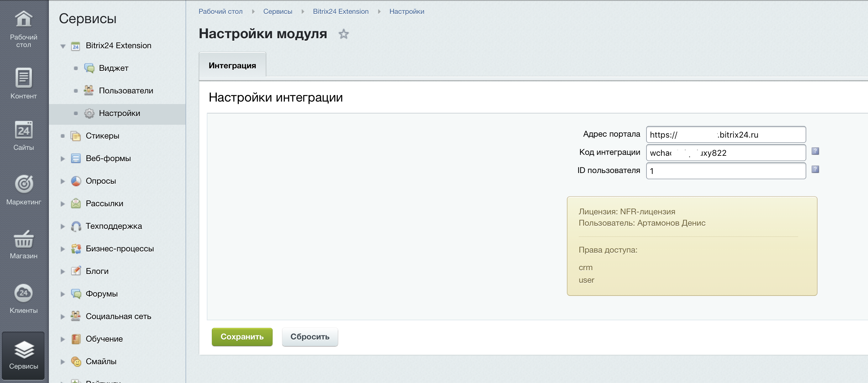The width and height of the screenshot is (868, 383).
Task: Collapse the Bitrix24 Extension tree node
Action: click(63, 46)
